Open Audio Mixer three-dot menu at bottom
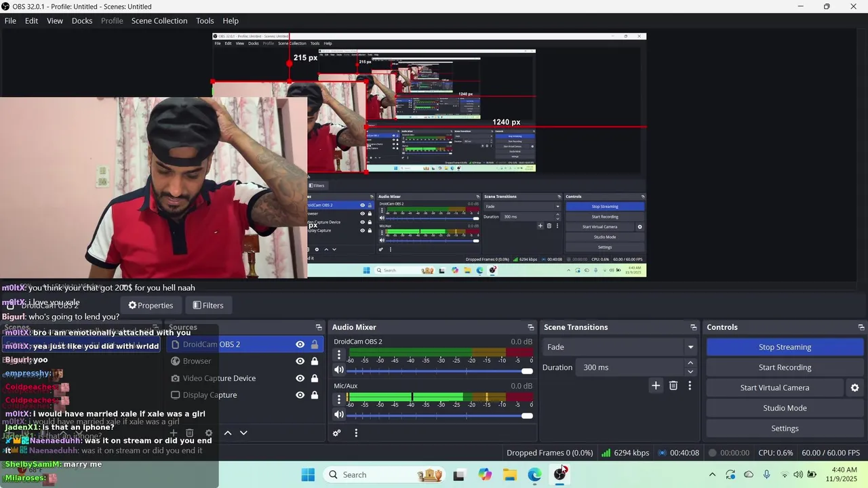The height and width of the screenshot is (488, 868). coord(356,432)
